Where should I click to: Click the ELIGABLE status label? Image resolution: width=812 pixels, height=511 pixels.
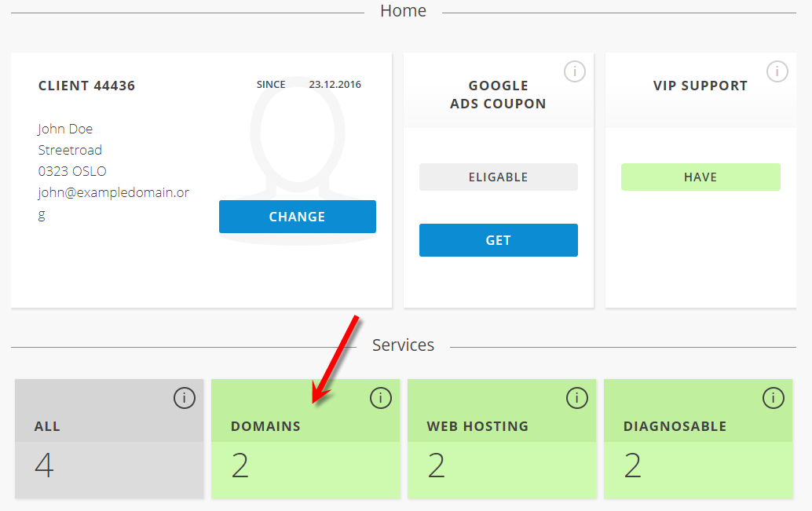[x=498, y=177]
